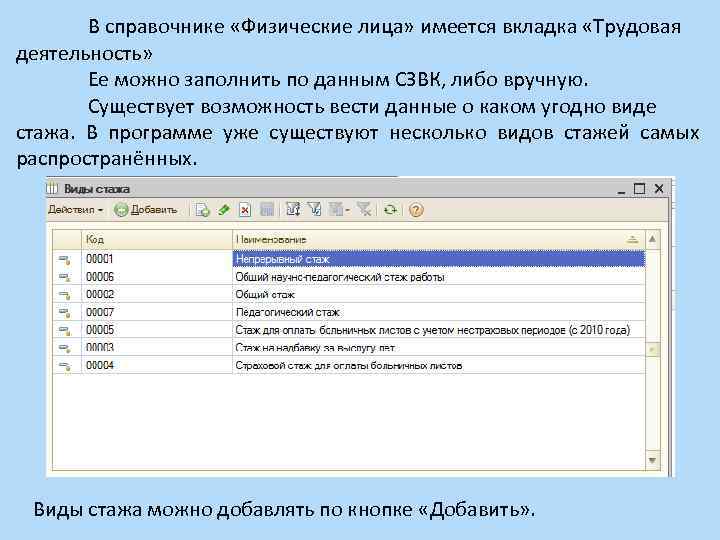Select row icon for code 00005
Screen dimensions: 720x540
pos(65,330)
